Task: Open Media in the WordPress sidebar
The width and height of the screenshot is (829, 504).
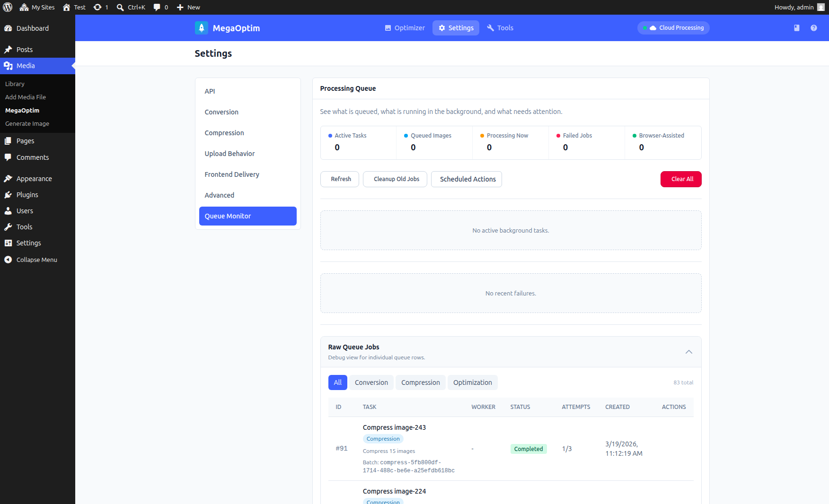Action: pos(37,66)
